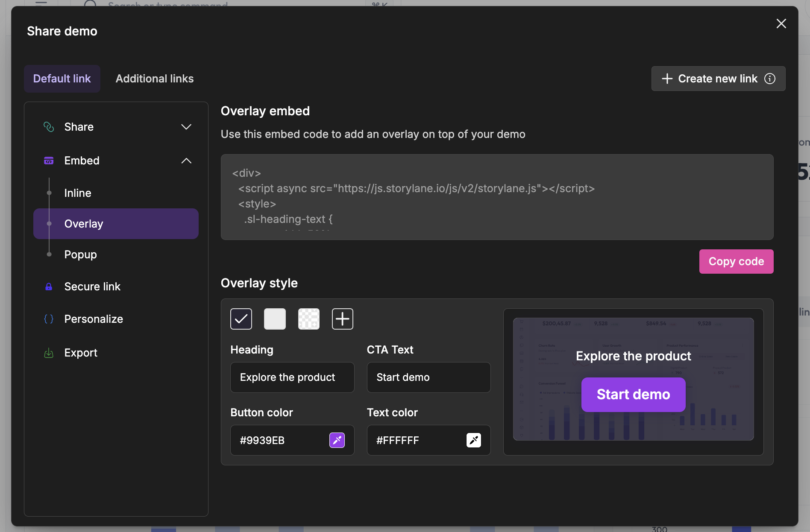The image size is (810, 532).
Task: Click the Export download icon
Action: tap(49, 353)
